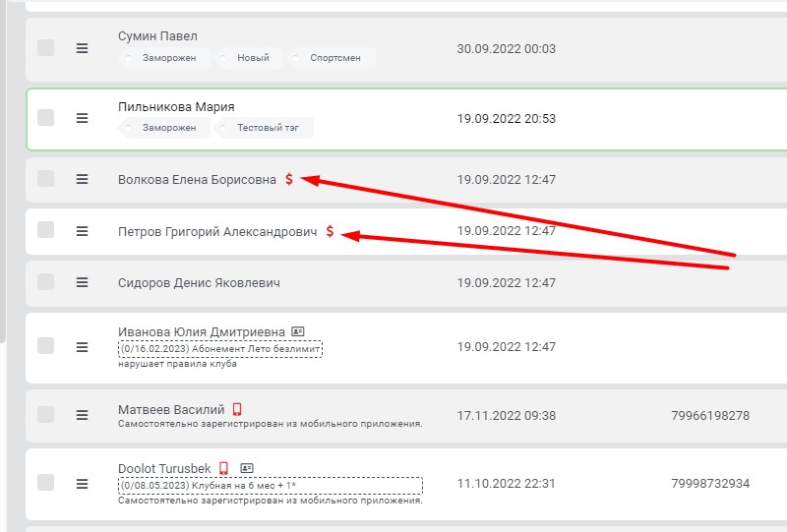The height and width of the screenshot is (532, 787).
Task: Click the Заморожен tag under Сумин Павел
Action: [x=164, y=58]
